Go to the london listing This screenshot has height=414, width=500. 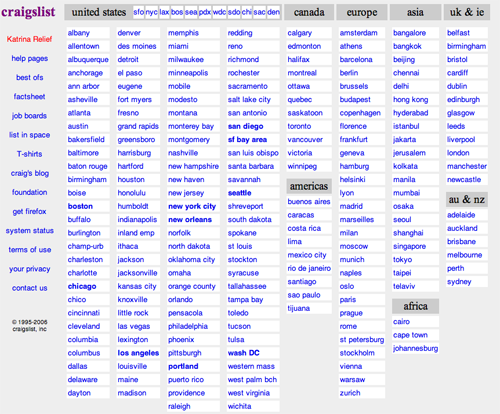(458, 153)
